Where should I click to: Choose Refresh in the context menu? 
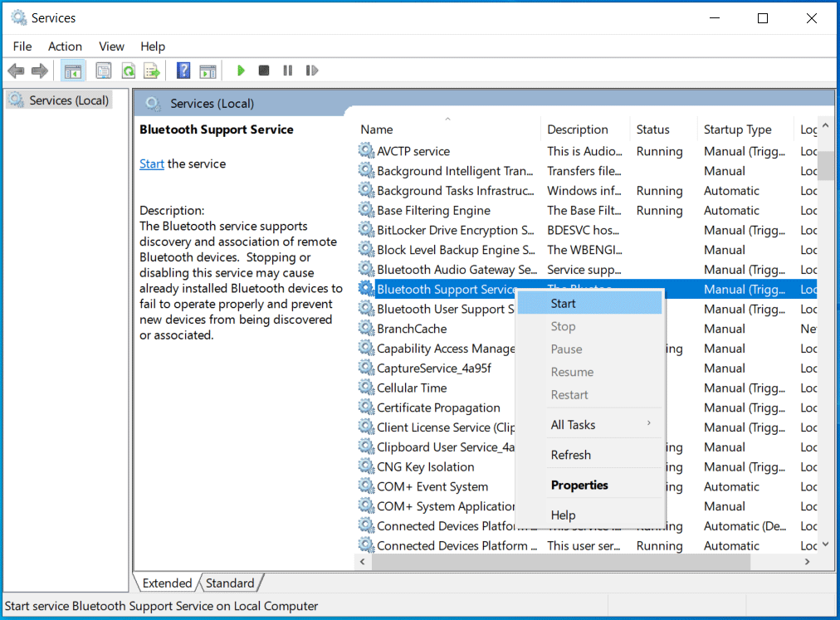[571, 455]
